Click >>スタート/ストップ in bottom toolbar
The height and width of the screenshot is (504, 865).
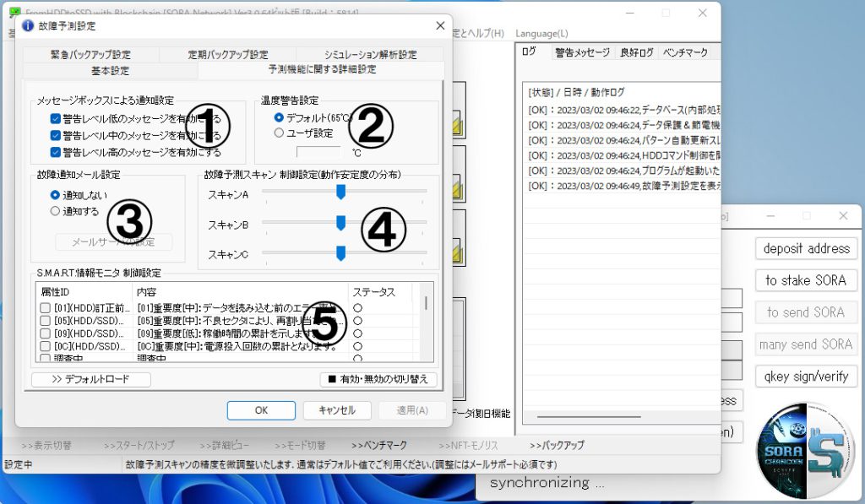[139, 446]
